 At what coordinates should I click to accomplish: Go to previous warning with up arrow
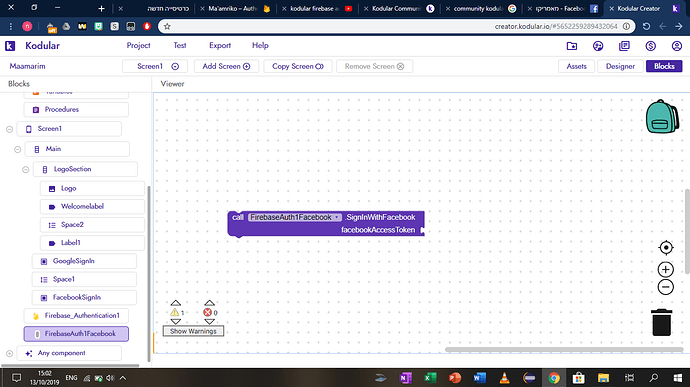[x=176, y=303]
